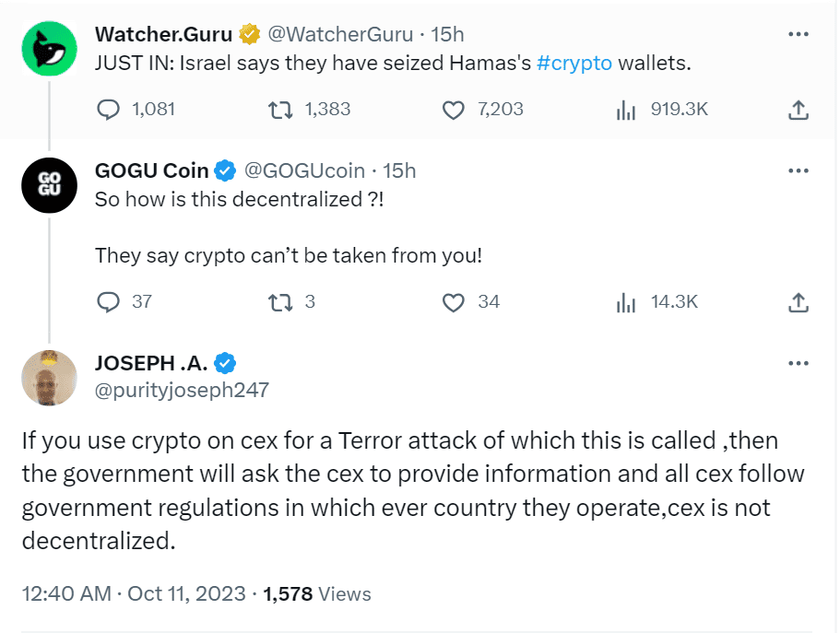Click JOSEPH .A.'s verified badge
Screen dimensions: 840x633
227,363
